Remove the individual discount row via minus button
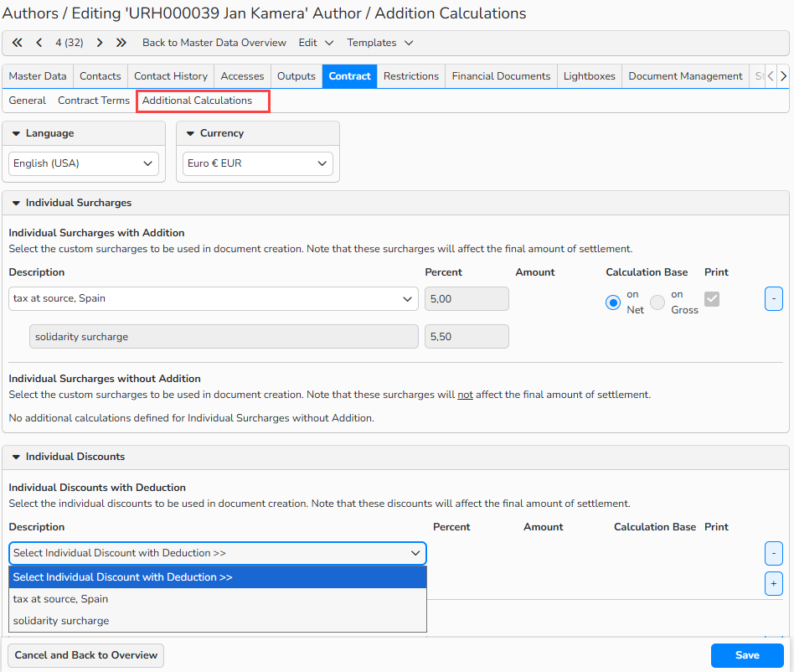This screenshot has width=794, height=672. point(774,554)
